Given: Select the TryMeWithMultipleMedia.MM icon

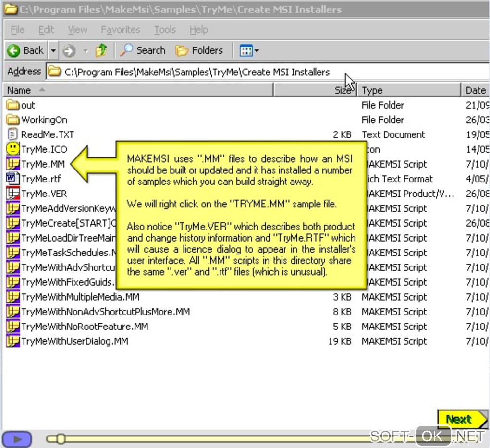Looking at the screenshot, I should click(13, 296).
